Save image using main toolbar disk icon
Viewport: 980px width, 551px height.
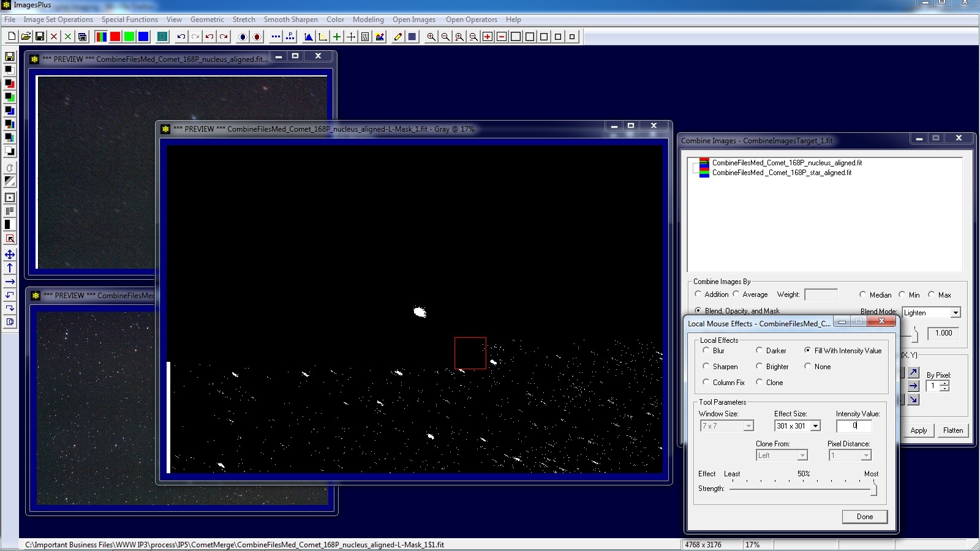tap(40, 37)
